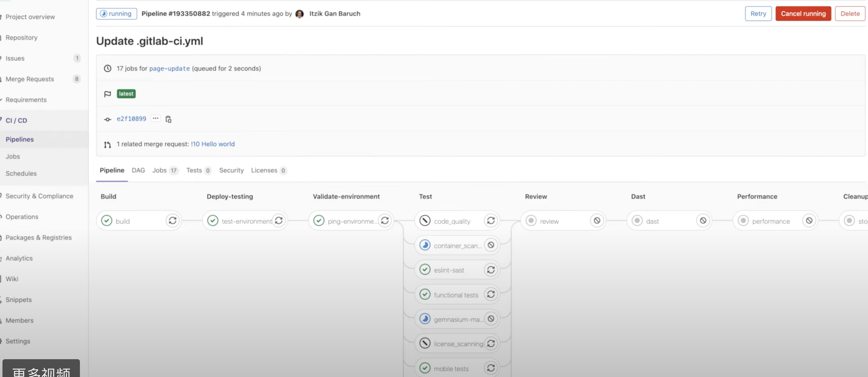
Task: Click the review job created status icon
Action: click(x=531, y=220)
